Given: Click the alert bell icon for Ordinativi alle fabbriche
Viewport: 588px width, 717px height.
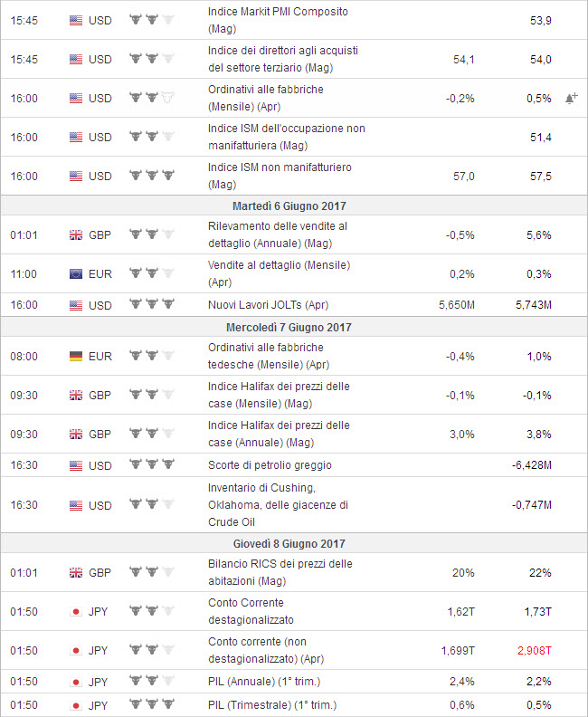Looking at the screenshot, I should tap(571, 98).
